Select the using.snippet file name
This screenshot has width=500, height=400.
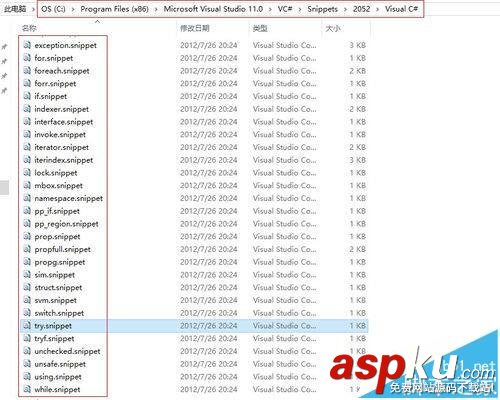[58, 377]
